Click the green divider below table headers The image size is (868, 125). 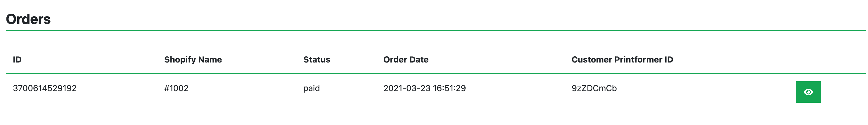(434, 73)
